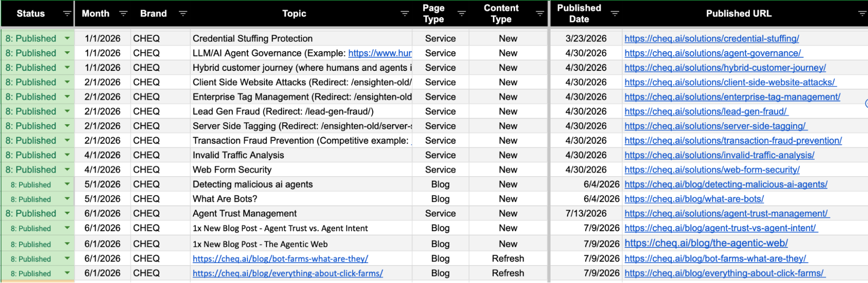Select the Detecting malicious ai agents topic cell
868x283 pixels.
301,184
